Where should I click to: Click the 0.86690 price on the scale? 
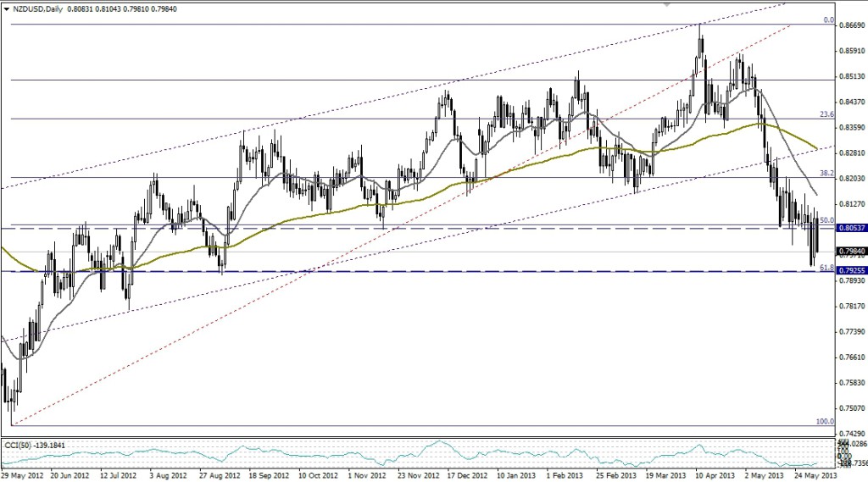point(849,25)
